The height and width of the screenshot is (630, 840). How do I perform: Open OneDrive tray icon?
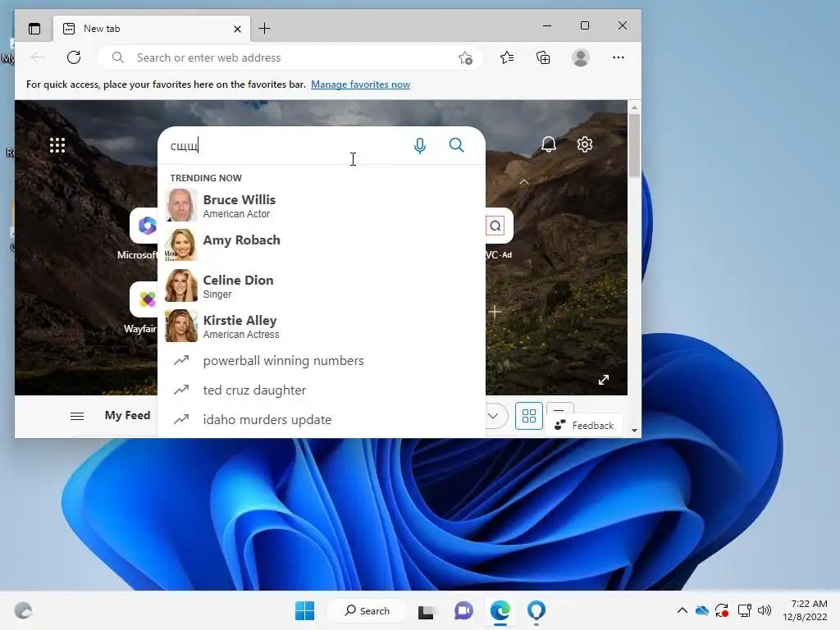click(702, 610)
